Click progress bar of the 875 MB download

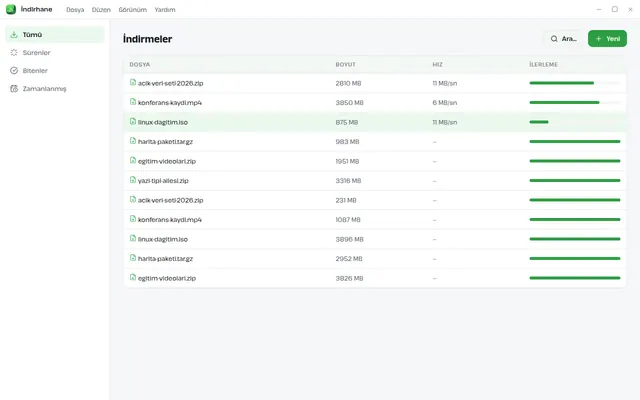click(x=575, y=122)
